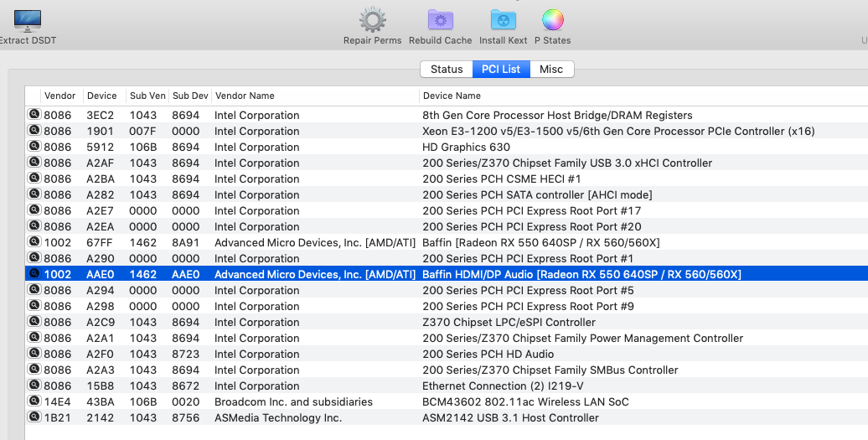The width and height of the screenshot is (868, 440).
Task: Click magnifier icon for 3EC2 Host Bridge row
Action: click(x=34, y=114)
